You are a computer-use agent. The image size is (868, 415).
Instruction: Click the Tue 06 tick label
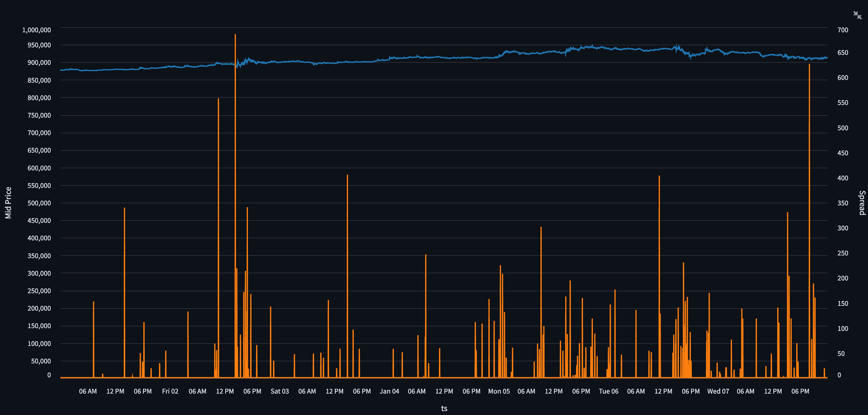pos(609,391)
